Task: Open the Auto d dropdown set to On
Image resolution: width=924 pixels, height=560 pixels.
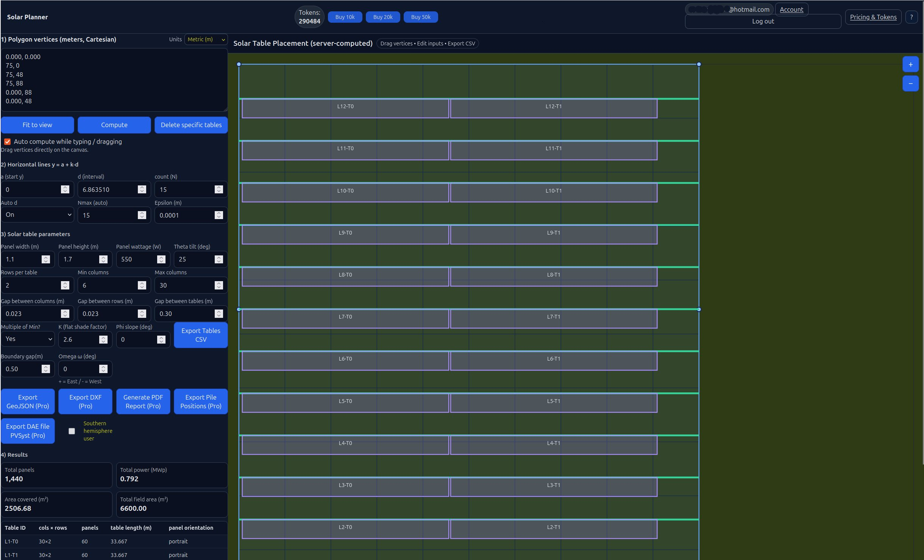Action: pos(37,215)
